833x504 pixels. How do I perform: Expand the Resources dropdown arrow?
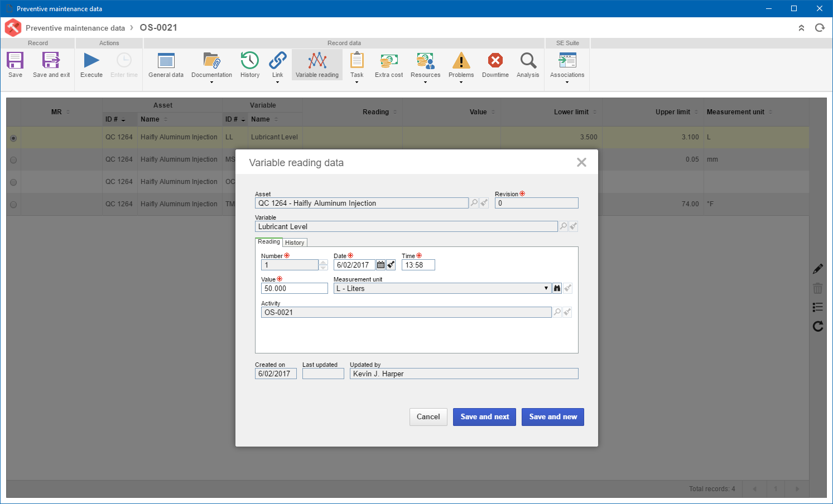[425, 83]
